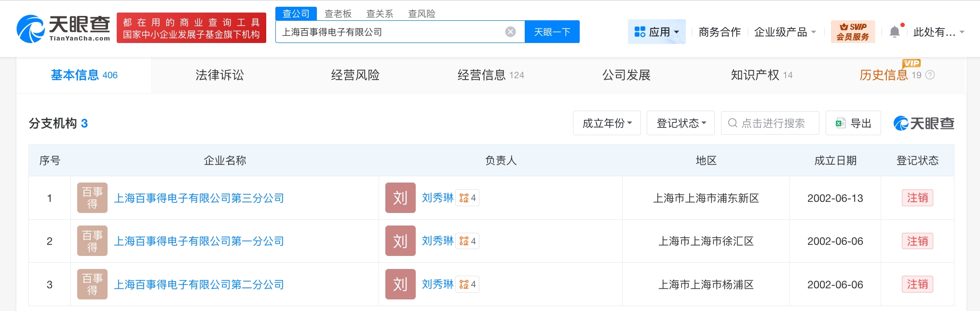980x311 pixels.
Task: Open the notification bell
Action: tap(895, 32)
